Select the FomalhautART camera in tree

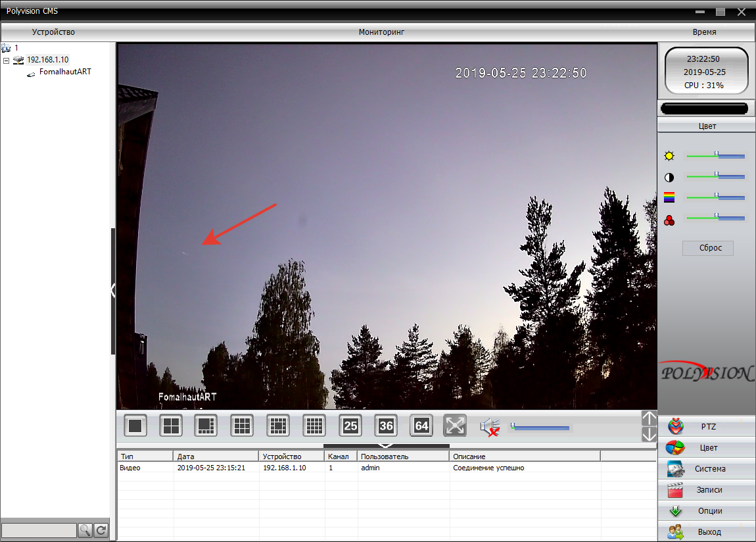[x=64, y=72]
